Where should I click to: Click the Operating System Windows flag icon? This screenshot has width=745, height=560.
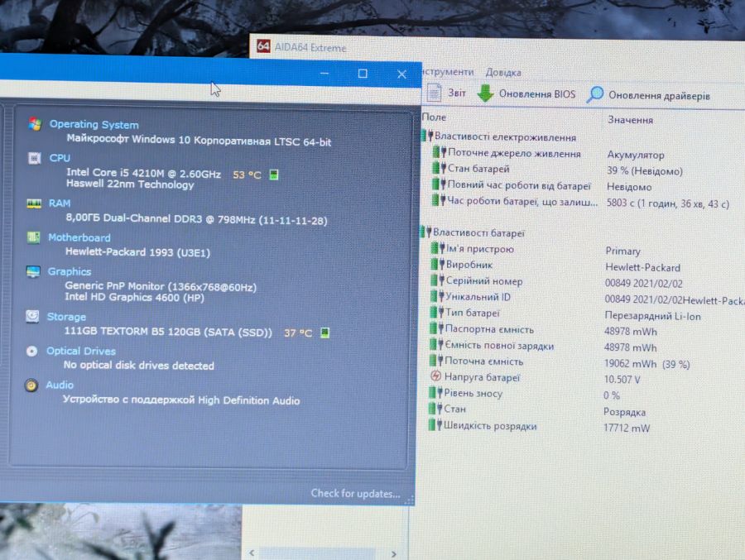pyautogui.click(x=35, y=124)
